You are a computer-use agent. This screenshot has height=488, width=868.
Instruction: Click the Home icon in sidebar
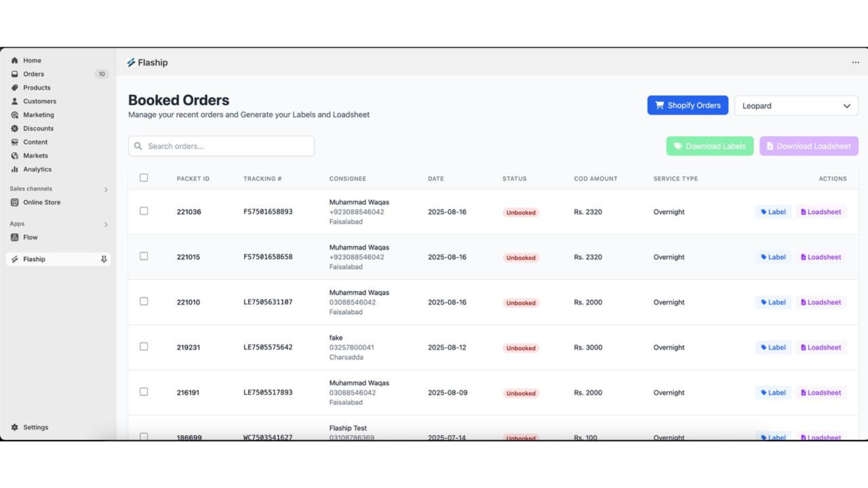pos(15,60)
